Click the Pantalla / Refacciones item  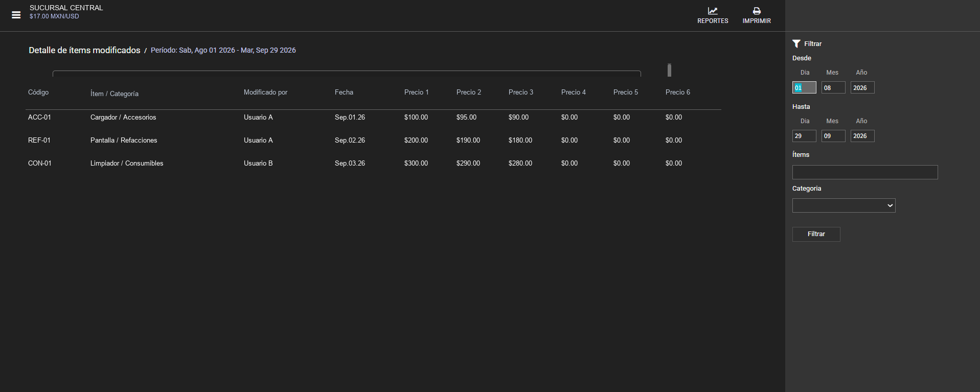coord(124,141)
